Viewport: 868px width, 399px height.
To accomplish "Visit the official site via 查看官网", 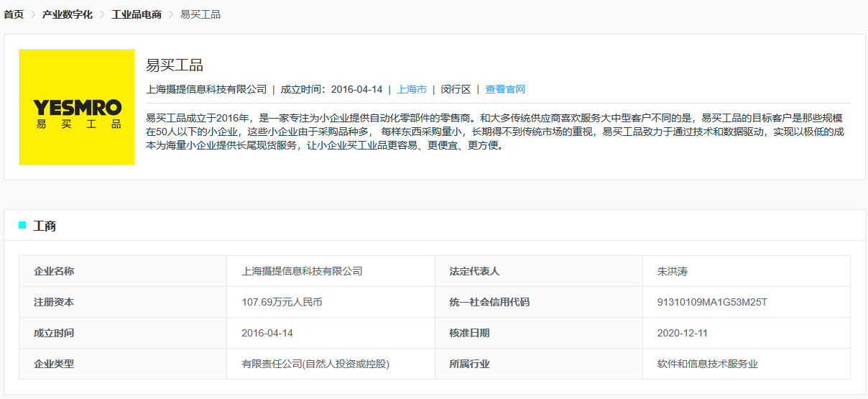I will (x=505, y=89).
